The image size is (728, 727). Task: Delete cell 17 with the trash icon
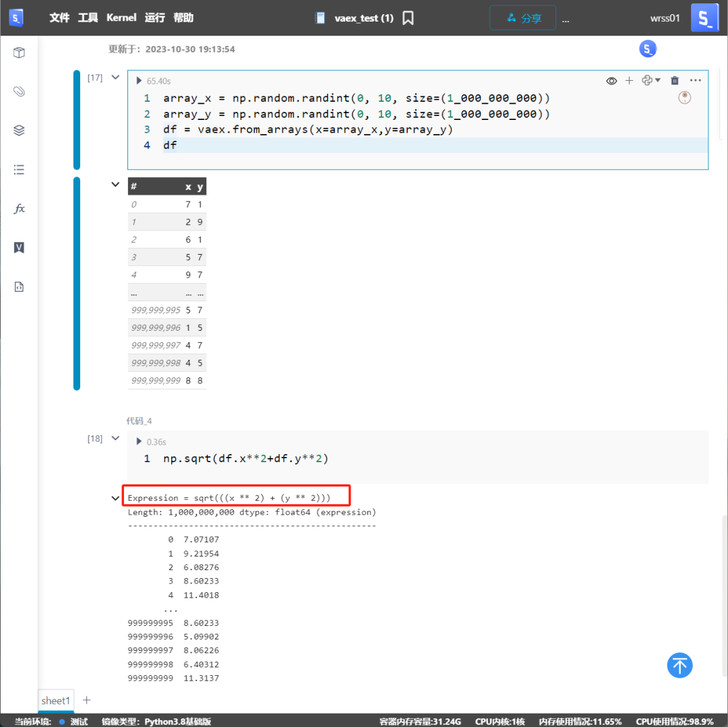[x=675, y=81]
